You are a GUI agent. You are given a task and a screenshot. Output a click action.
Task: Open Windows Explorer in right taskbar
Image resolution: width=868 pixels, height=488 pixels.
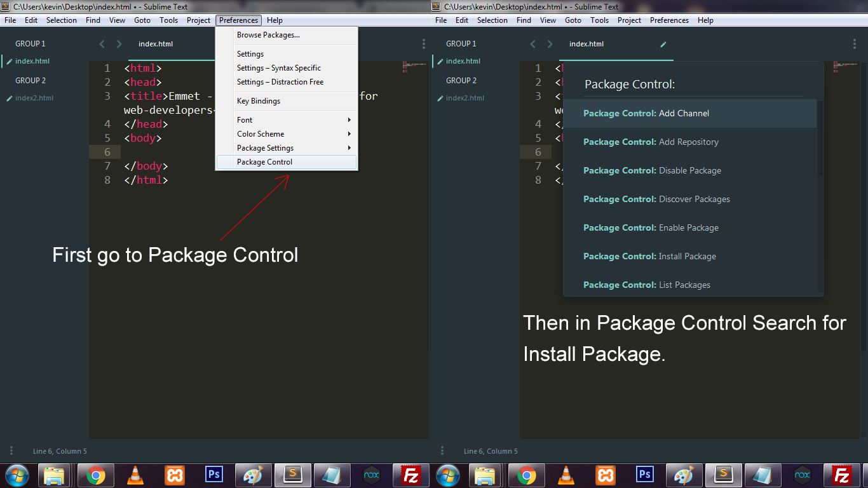pos(485,475)
